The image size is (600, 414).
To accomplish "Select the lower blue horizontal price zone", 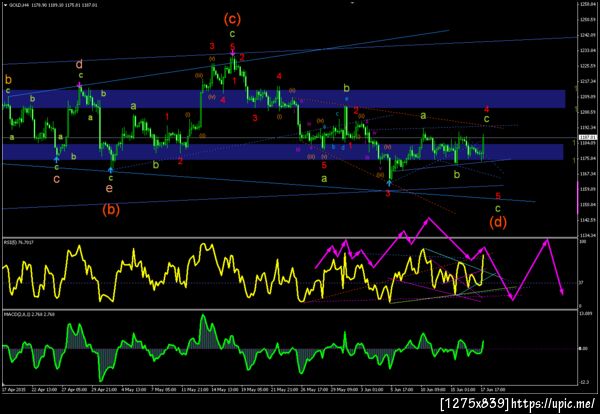I will tap(283, 152).
